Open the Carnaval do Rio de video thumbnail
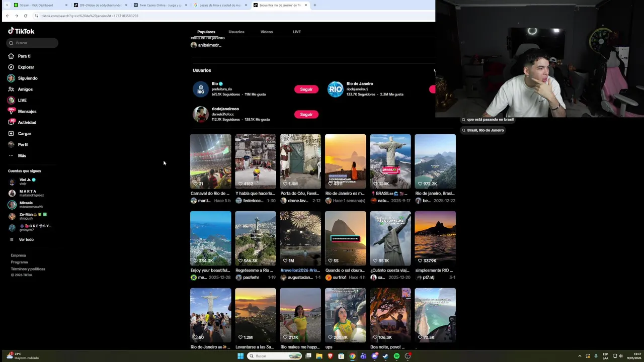The width and height of the screenshot is (644, 362). [211, 161]
